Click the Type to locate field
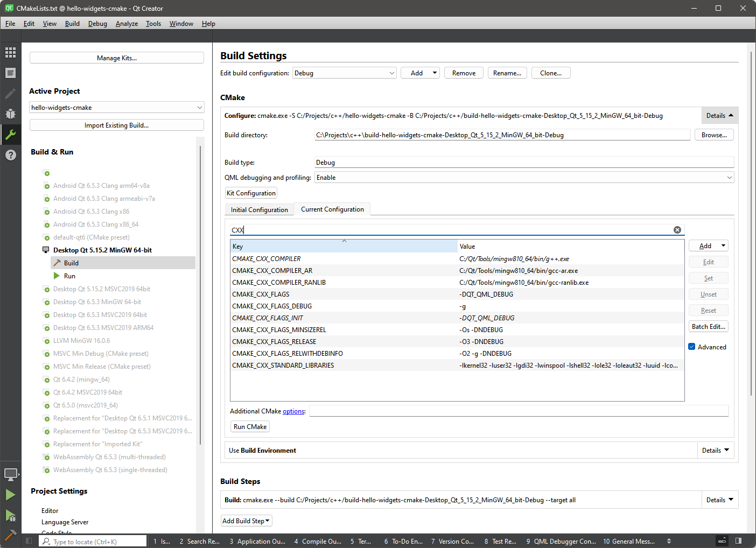 93,541
